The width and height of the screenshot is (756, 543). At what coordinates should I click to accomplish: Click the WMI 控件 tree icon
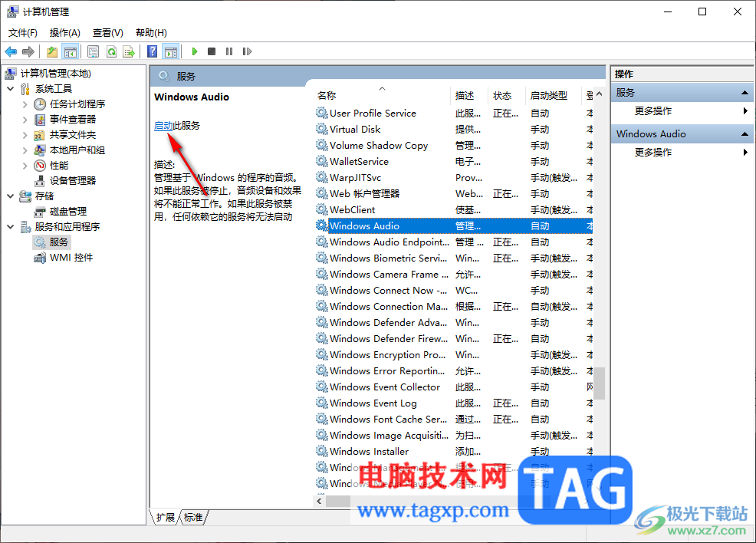(40, 258)
